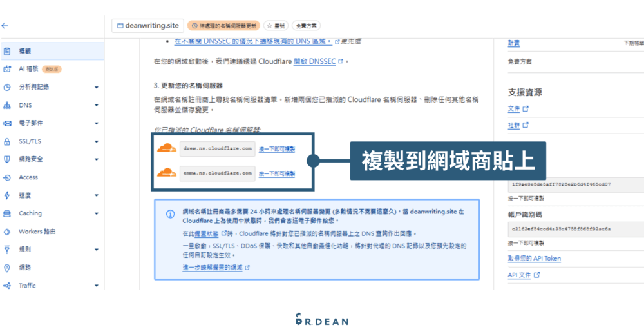This screenshot has height=336, width=644.
Task: Open the 概觀 overview clipboard icon
Action: [x=7, y=51]
